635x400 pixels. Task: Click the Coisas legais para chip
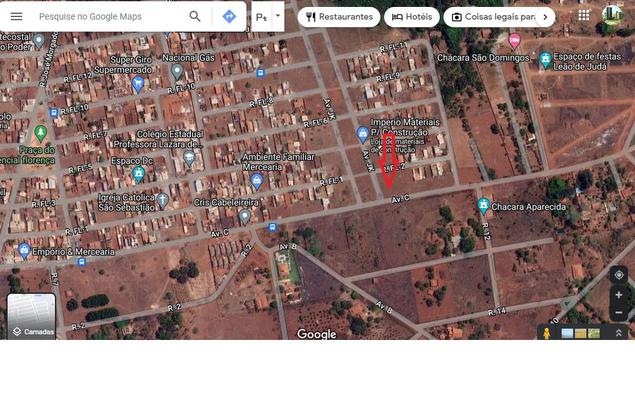494,17
